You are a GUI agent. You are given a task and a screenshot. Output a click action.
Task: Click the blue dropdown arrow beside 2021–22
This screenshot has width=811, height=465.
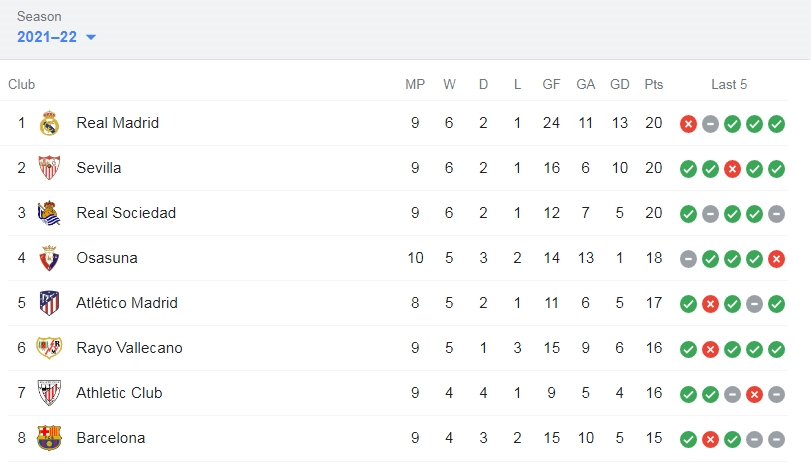[x=91, y=37]
